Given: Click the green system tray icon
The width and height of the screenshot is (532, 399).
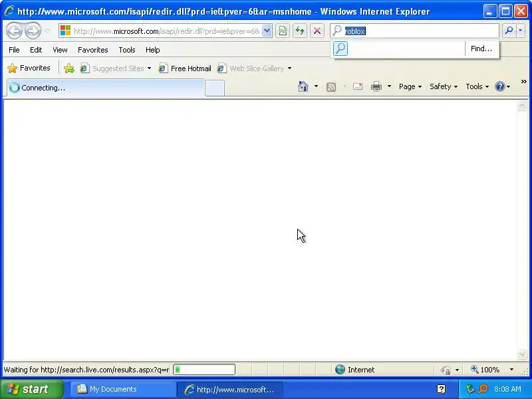Looking at the screenshot, I should 470,389.
